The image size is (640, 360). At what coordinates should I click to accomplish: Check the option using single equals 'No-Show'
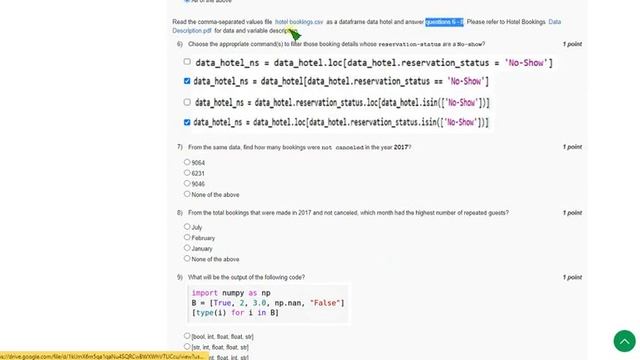[x=187, y=62]
